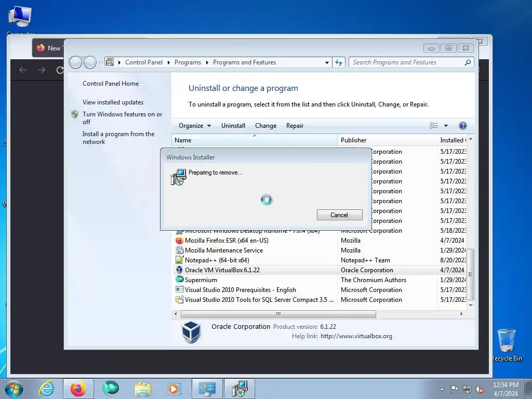Select Notepad++ (64-bit x64) row
Image resolution: width=532 pixels, height=399 pixels.
click(x=319, y=260)
